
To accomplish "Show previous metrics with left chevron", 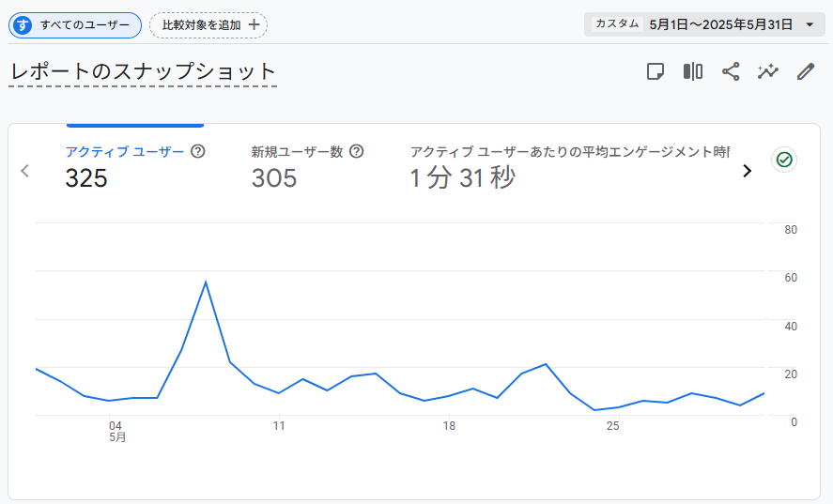I will coord(24,171).
